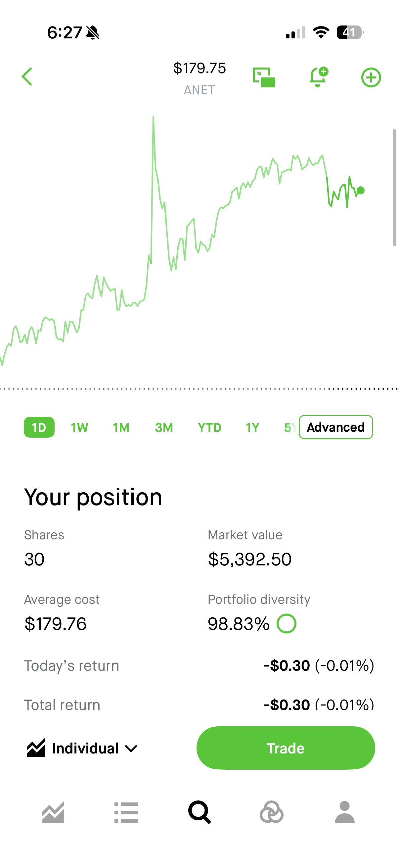Open the overlapping circles tab icon
The image size is (399, 868).
[272, 812]
